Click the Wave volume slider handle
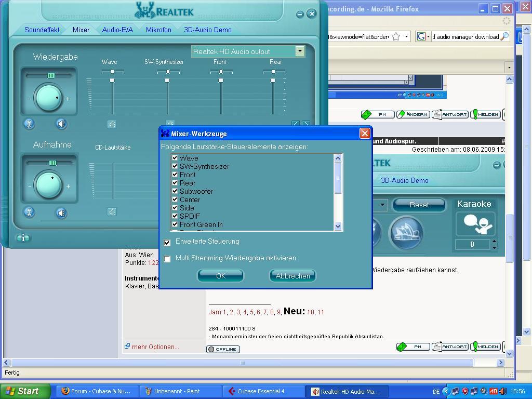 tap(112, 81)
